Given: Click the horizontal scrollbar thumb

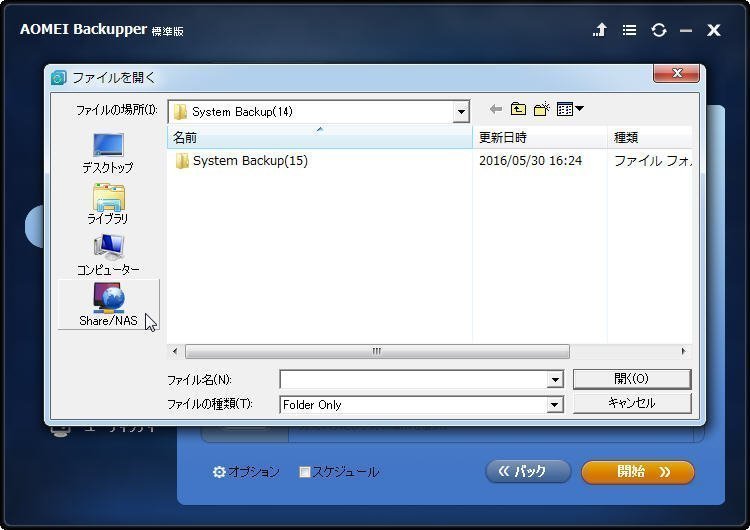Looking at the screenshot, I should 377,351.
